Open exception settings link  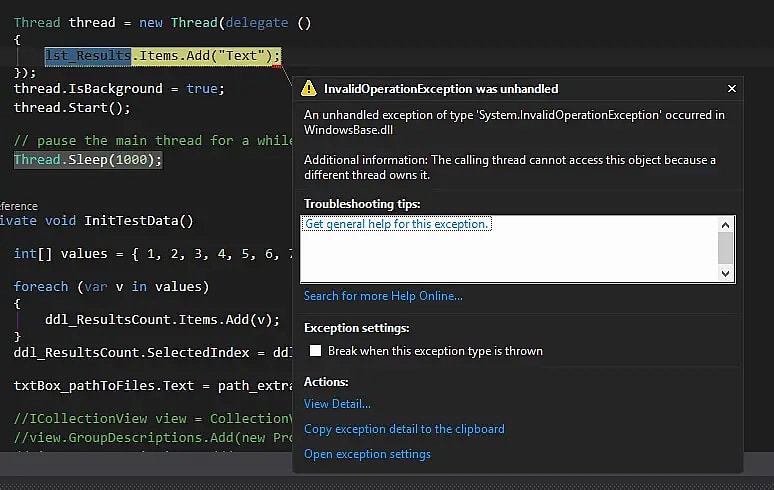click(x=367, y=454)
